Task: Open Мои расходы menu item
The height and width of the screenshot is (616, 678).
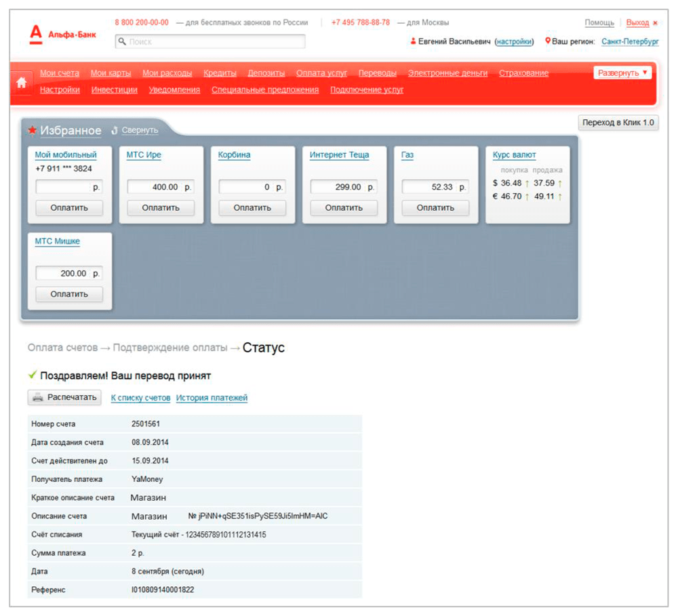Action: (x=167, y=73)
